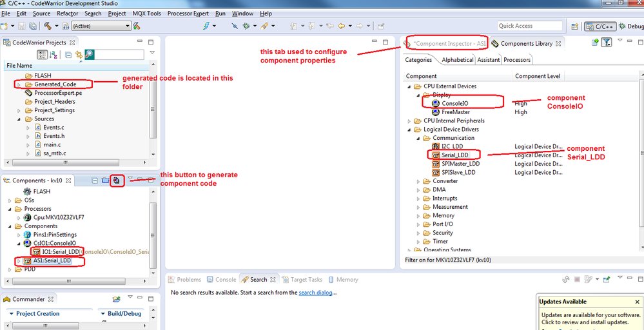644x330 pixels.
Task: Click the build target icon next to Active dropdown
Action: (x=137, y=26)
